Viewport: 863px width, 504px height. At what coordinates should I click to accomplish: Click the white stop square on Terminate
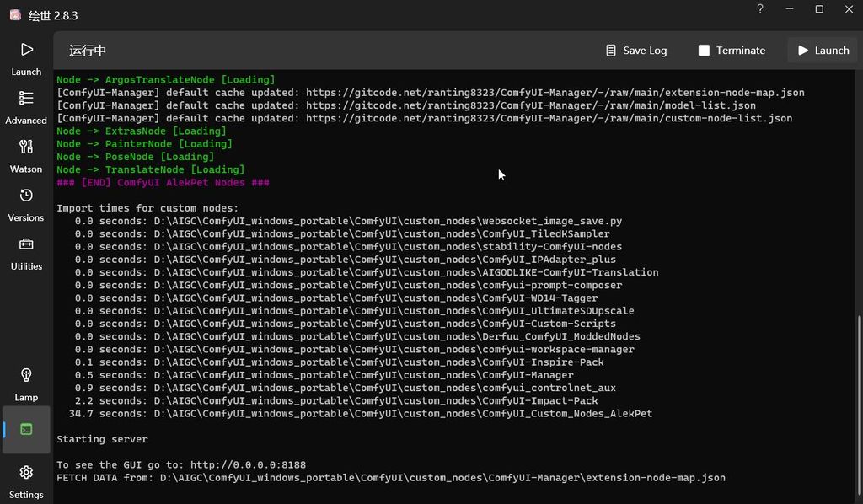click(705, 50)
